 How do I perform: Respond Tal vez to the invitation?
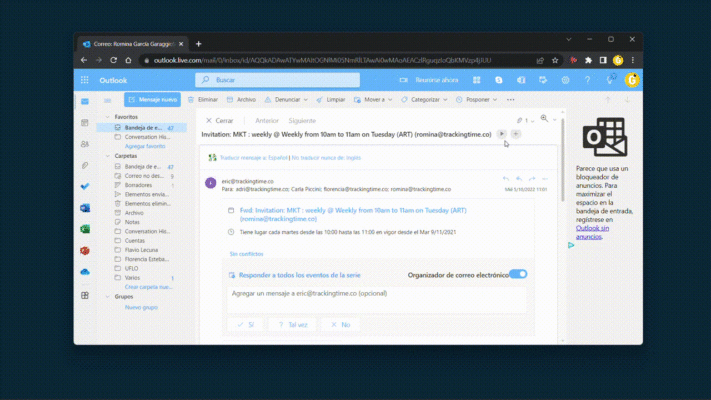coord(292,325)
